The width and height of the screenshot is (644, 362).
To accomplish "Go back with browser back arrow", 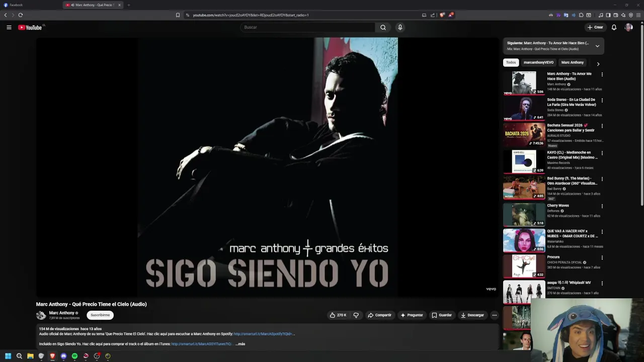I will tap(6, 15).
